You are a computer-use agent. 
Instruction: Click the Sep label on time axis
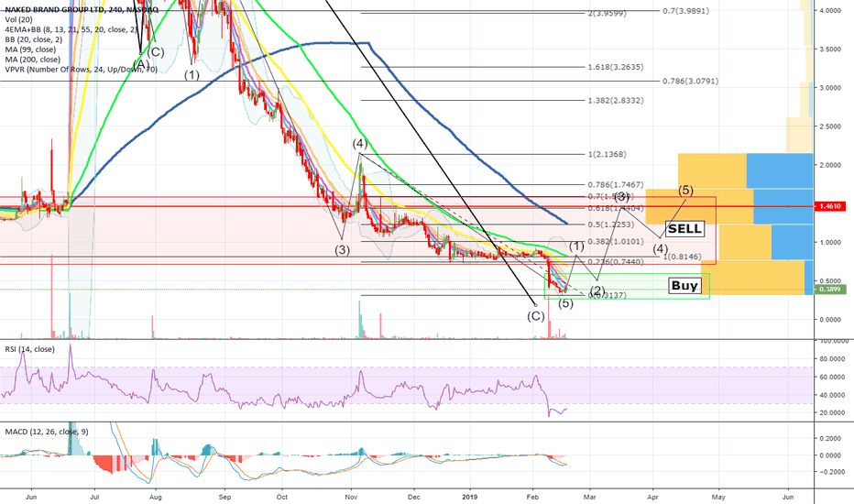coord(224,497)
